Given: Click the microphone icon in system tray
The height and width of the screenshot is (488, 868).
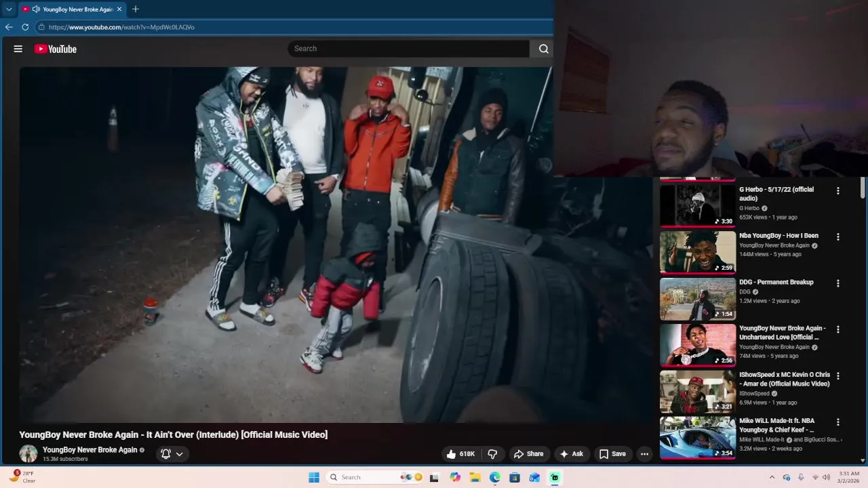Looking at the screenshot, I should [x=801, y=477].
